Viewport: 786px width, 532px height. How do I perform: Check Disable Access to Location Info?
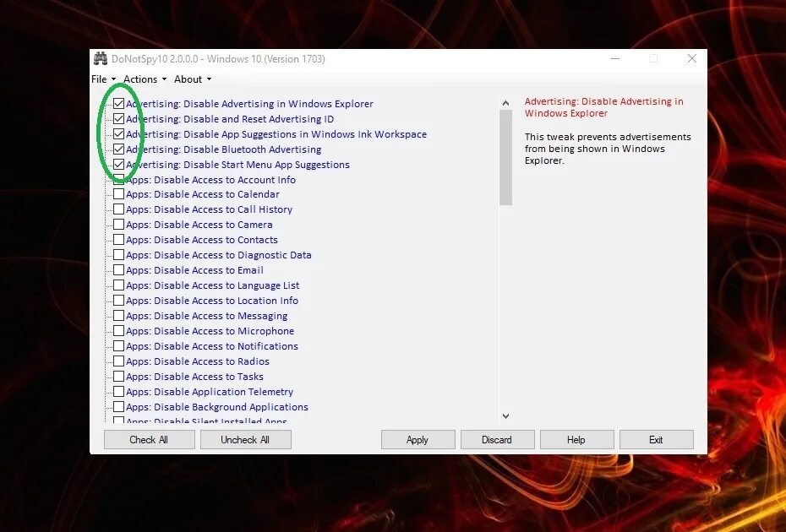click(119, 300)
